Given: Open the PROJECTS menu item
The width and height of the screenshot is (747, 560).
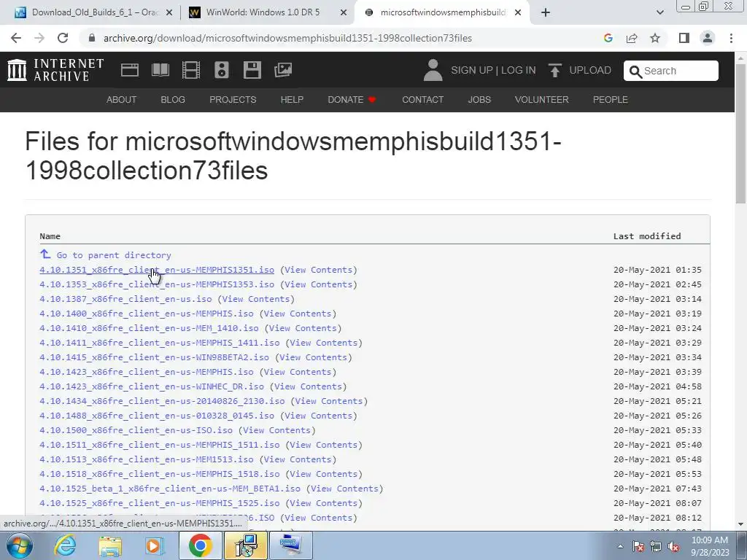Looking at the screenshot, I should click(233, 99).
